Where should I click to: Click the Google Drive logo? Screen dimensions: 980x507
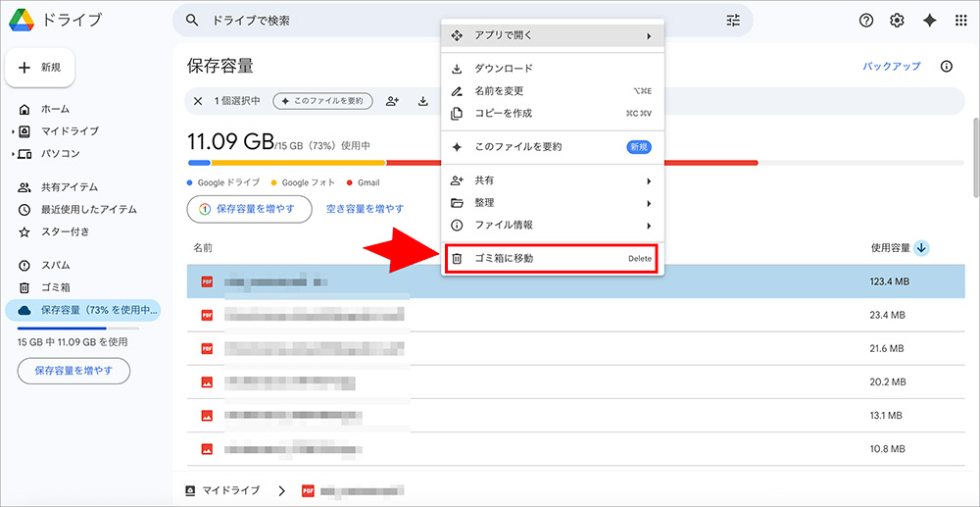coord(22,20)
